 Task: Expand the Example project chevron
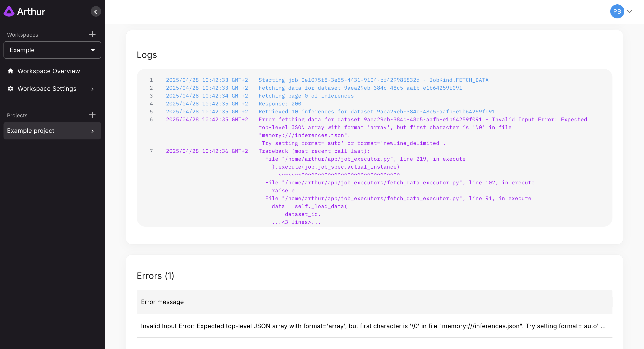tap(92, 131)
